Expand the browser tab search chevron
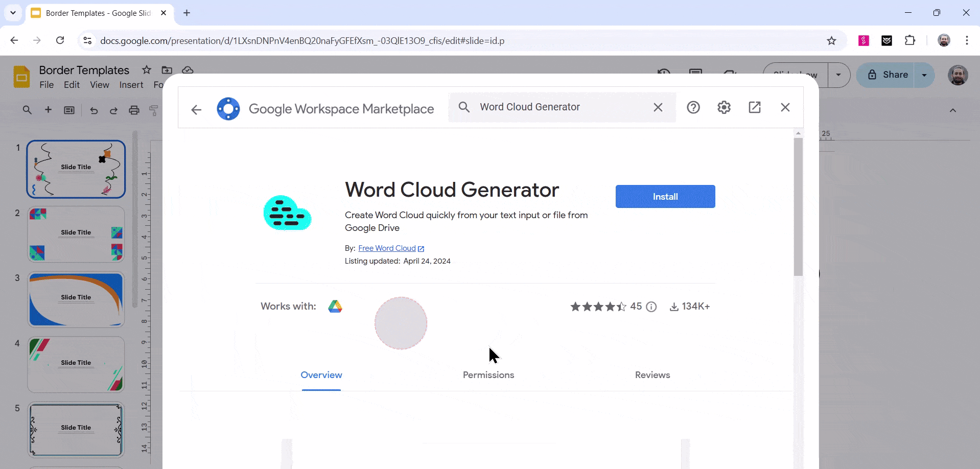The image size is (980, 469). pyautogui.click(x=12, y=13)
